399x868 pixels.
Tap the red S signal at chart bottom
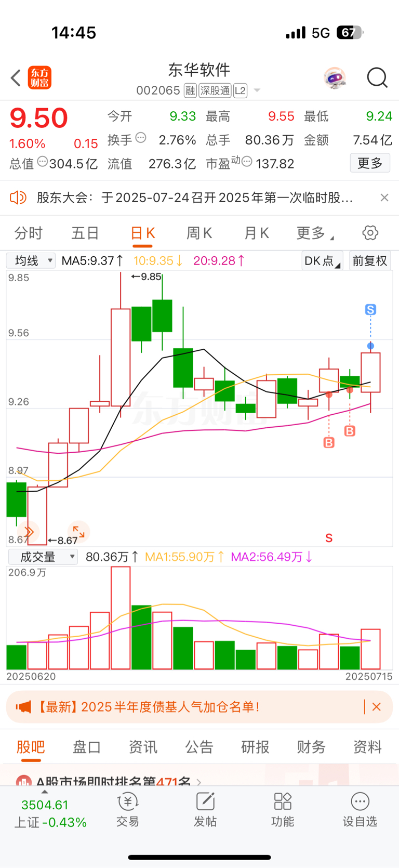pos(329,538)
